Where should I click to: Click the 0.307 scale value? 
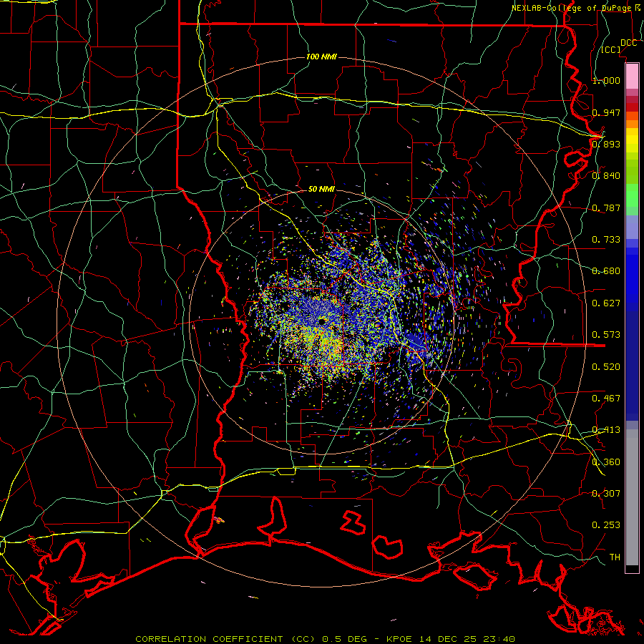point(606,493)
